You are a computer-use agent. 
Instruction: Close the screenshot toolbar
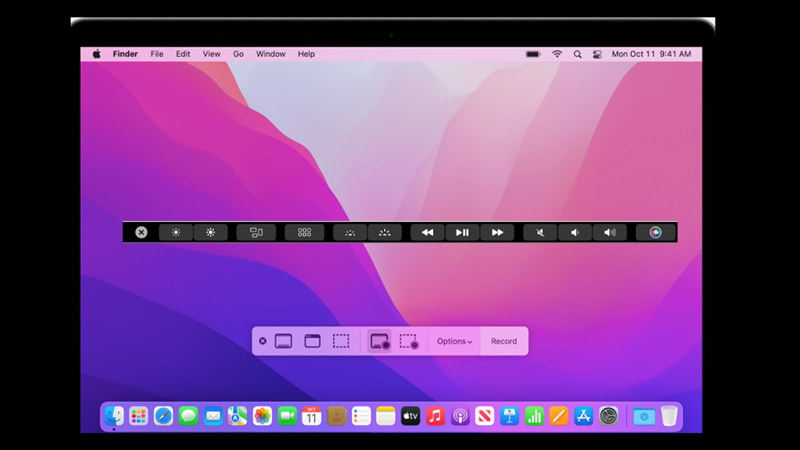coord(263,341)
